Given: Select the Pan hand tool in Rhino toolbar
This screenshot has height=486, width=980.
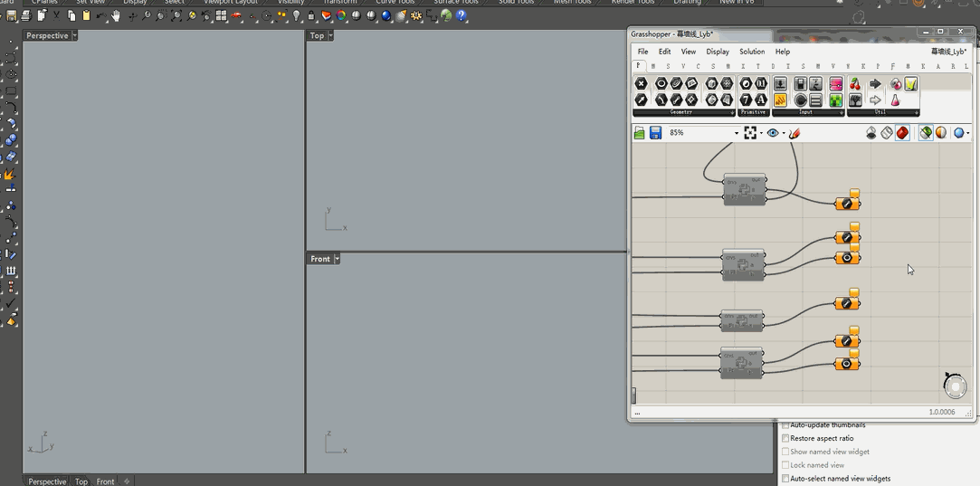Looking at the screenshot, I should tap(116, 15).
